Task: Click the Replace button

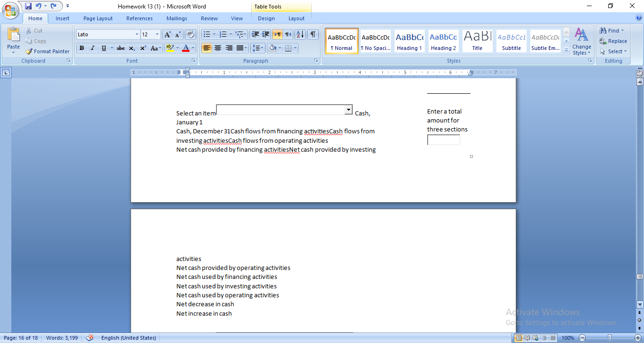Action: pyautogui.click(x=614, y=41)
